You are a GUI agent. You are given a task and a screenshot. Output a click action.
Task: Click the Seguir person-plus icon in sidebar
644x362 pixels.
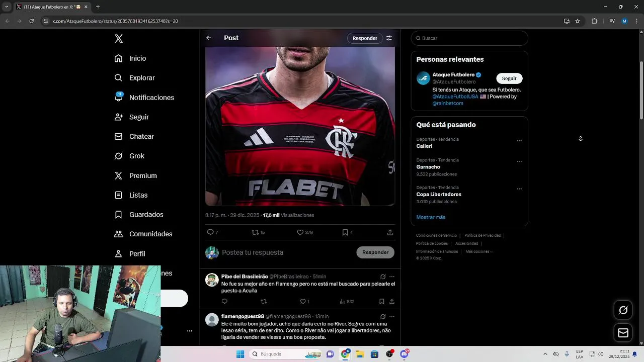[x=118, y=117]
